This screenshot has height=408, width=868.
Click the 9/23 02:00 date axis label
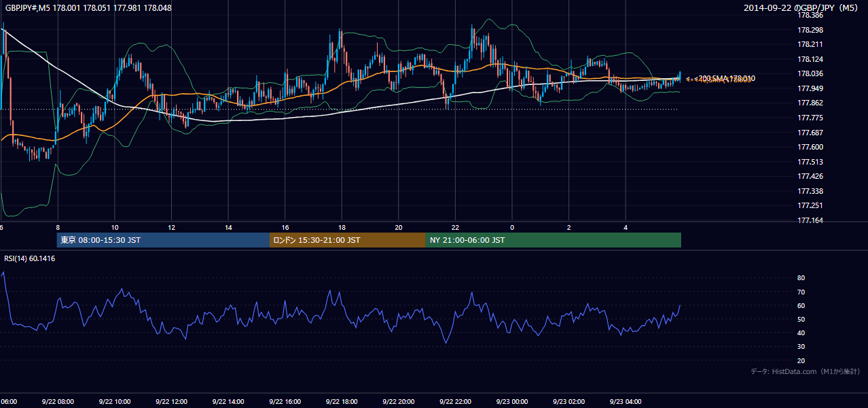click(x=568, y=402)
